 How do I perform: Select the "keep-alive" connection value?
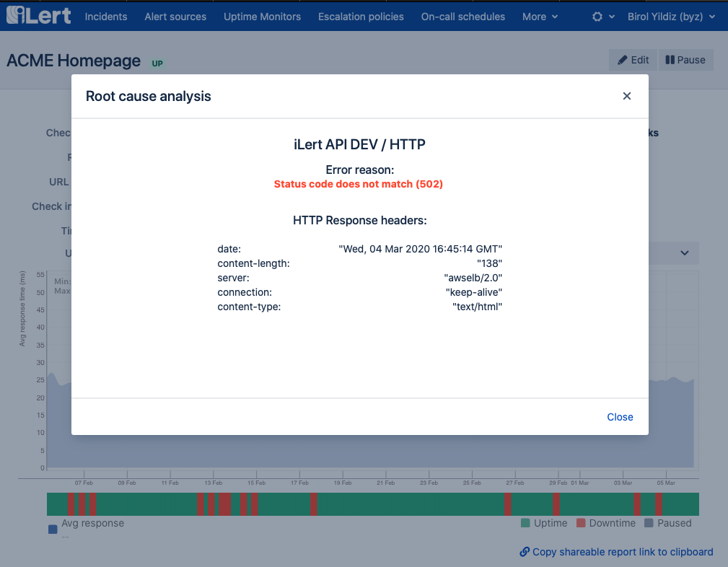[x=474, y=292]
